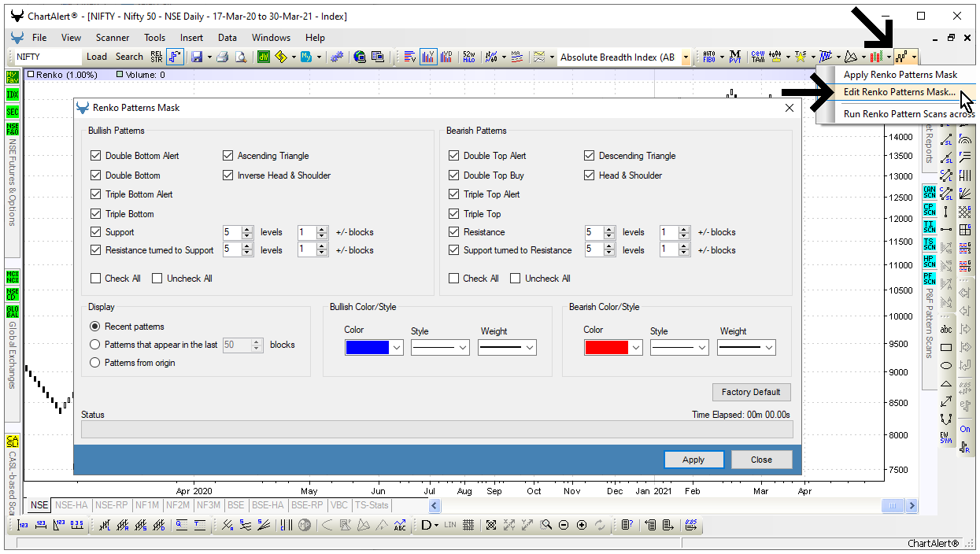The height and width of the screenshot is (554, 980).
Task: Click the blue Bullish color swatch
Action: click(x=367, y=347)
